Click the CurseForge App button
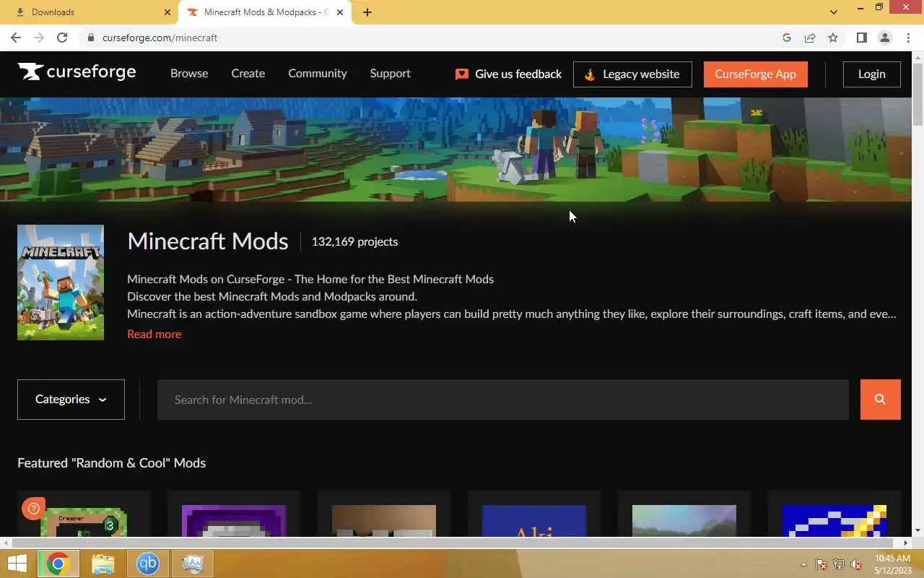This screenshot has width=924, height=578. coord(755,74)
